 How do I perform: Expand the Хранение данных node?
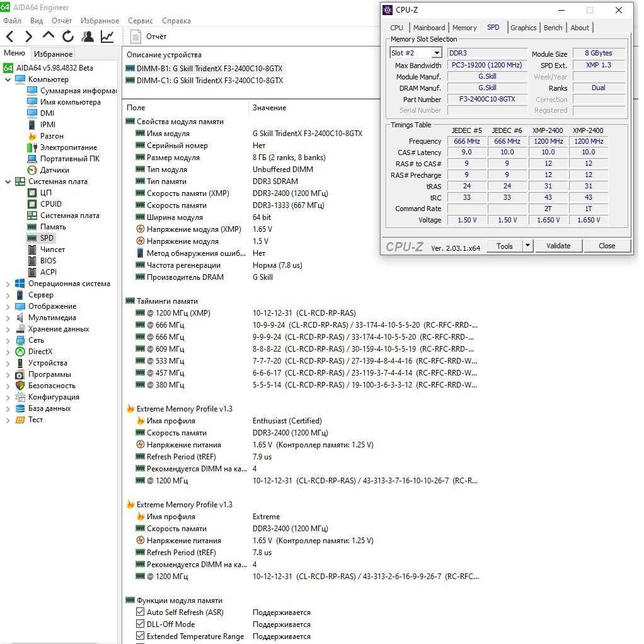8,328
